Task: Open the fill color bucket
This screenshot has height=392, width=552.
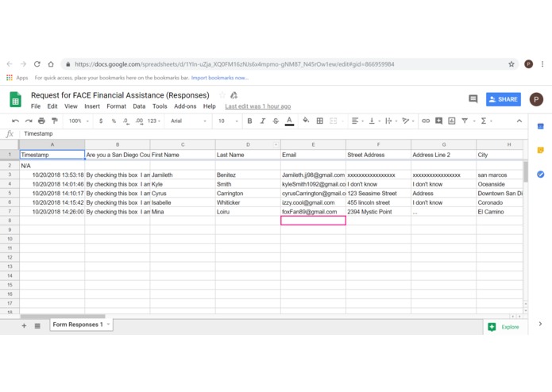Action: click(306, 121)
